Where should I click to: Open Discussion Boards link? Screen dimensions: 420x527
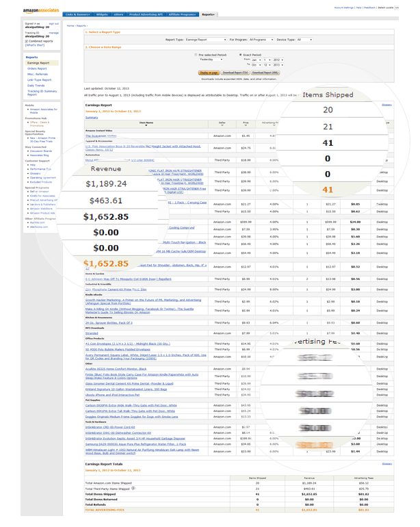(41, 151)
